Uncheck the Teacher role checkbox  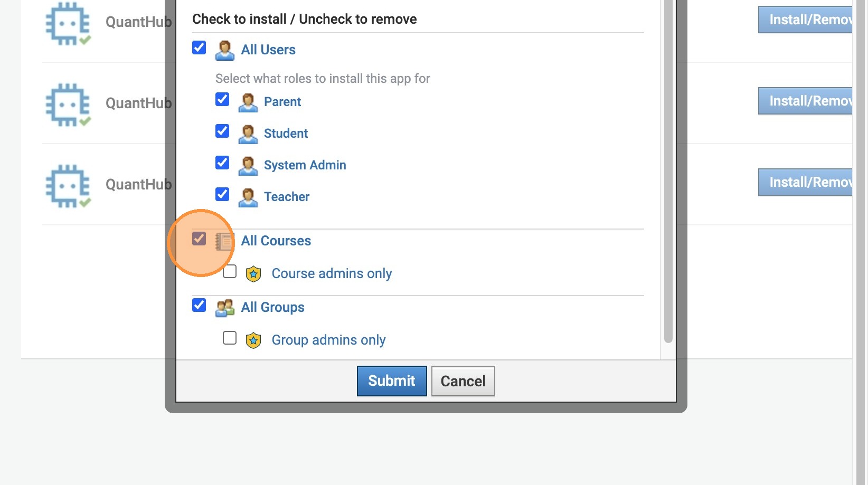(x=222, y=194)
